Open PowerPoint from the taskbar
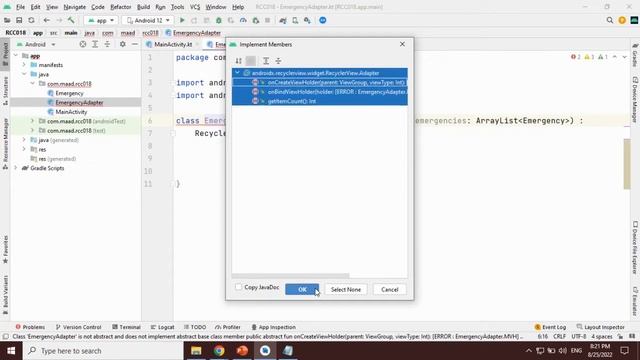Viewport: 640px width, 360px height. tap(242, 351)
